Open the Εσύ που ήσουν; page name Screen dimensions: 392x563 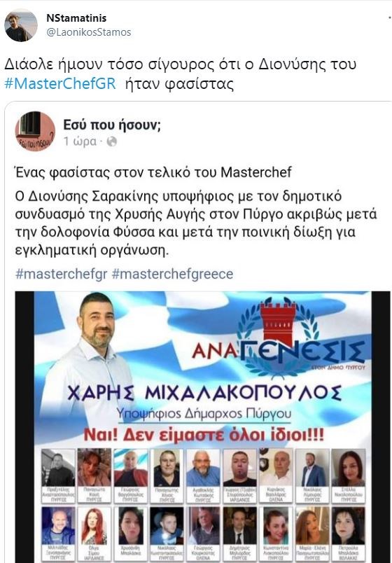pyautogui.click(x=111, y=125)
